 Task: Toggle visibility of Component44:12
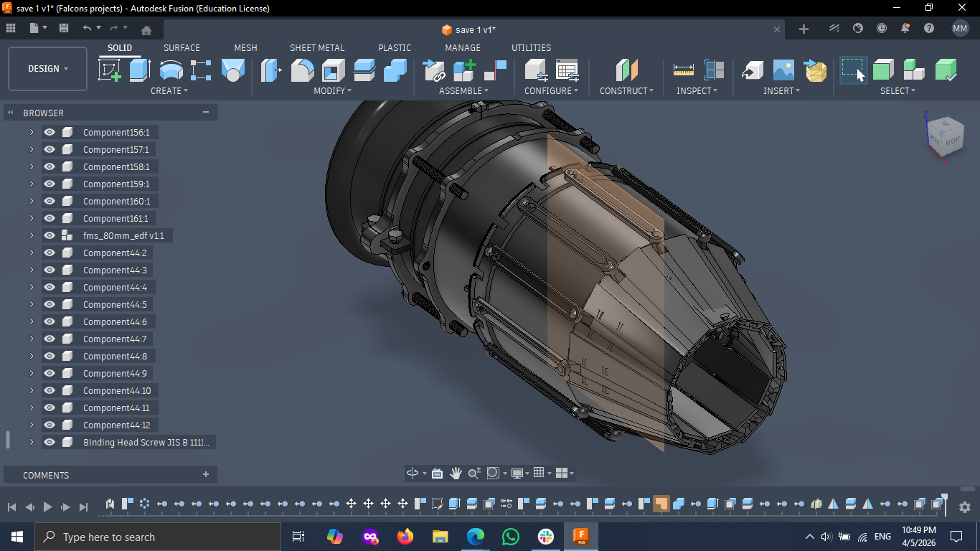coord(50,425)
